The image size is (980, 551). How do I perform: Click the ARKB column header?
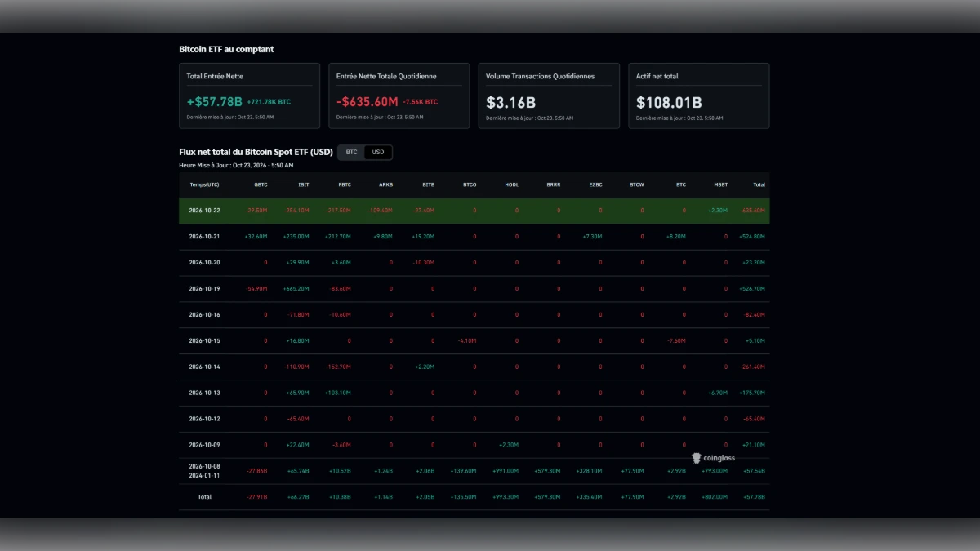pyautogui.click(x=386, y=184)
